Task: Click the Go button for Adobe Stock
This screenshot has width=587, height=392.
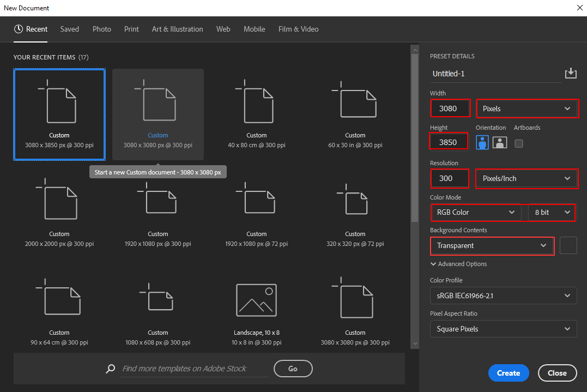Action: (x=293, y=369)
